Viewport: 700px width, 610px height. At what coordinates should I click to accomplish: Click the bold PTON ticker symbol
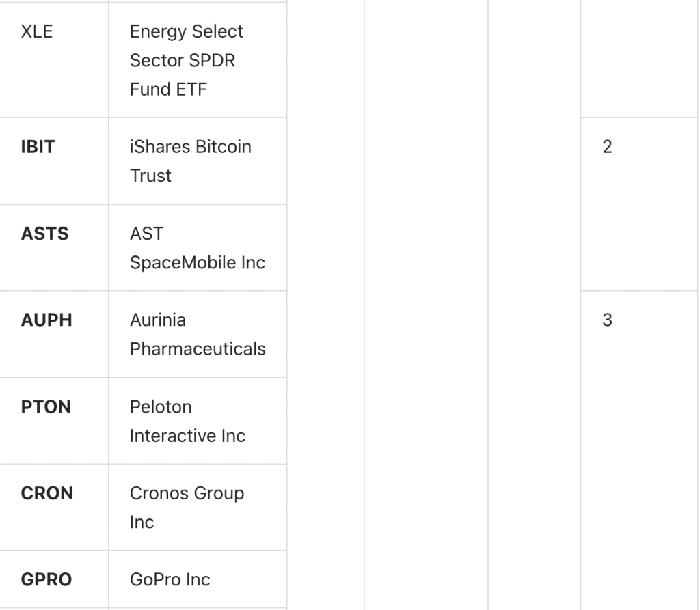click(x=46, y=406)
